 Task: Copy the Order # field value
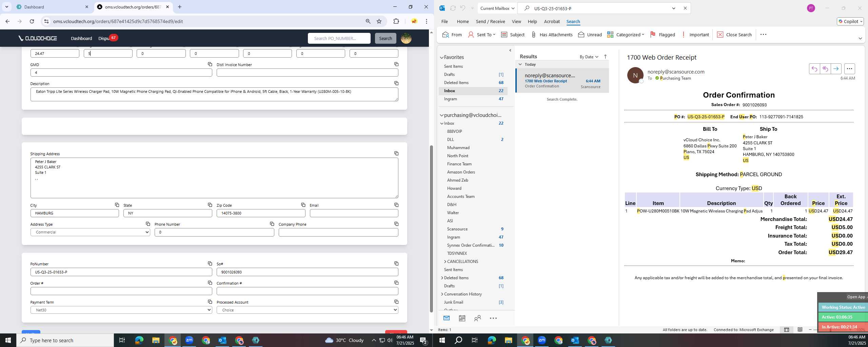tap(210, 283)
